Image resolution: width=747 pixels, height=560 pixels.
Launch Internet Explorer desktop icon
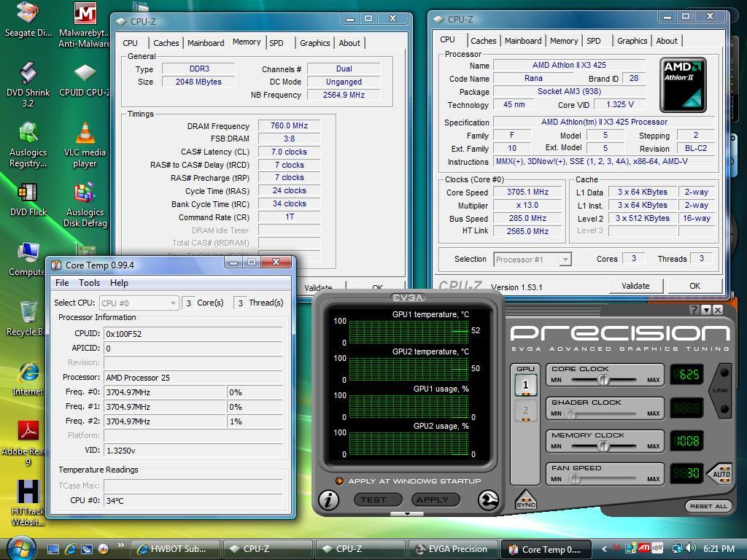point(28,379)
